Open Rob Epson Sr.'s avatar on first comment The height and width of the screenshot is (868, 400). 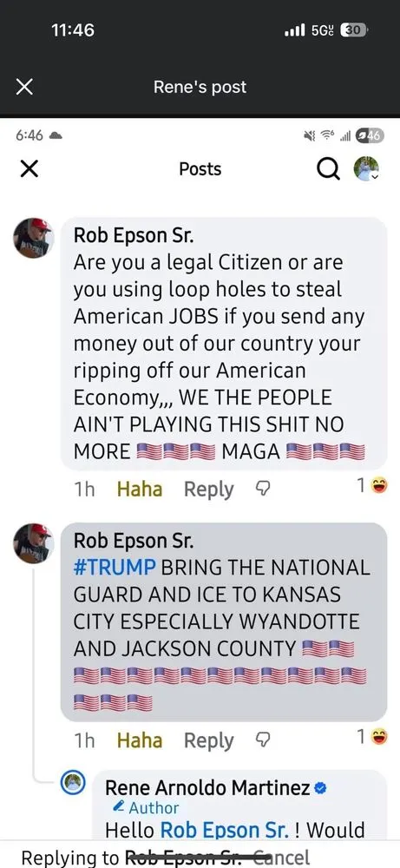click(x=33, y=238)
